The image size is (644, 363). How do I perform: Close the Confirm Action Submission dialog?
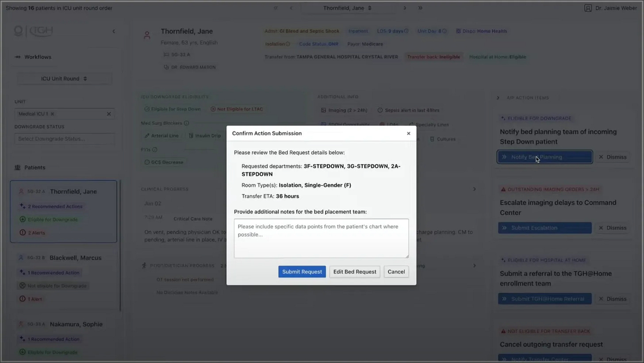408,133
